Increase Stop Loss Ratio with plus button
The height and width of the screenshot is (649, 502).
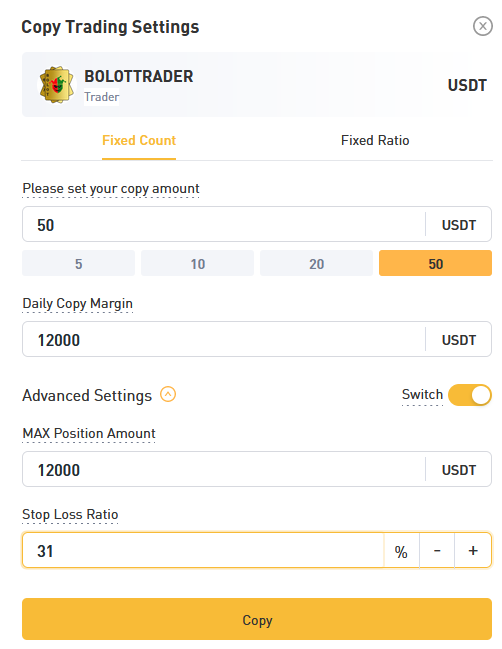click(x=473, y=550)
